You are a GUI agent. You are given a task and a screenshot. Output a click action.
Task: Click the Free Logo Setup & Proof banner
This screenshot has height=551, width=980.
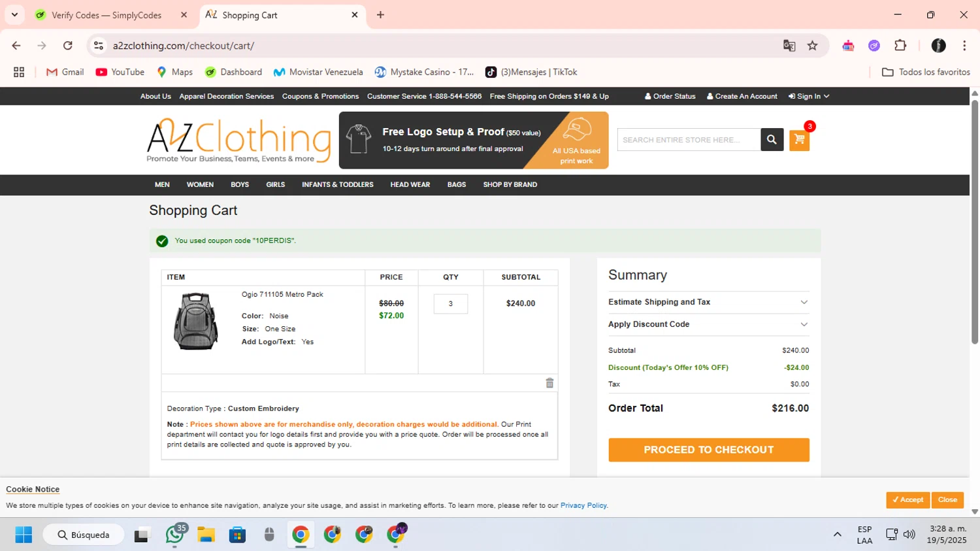tap(474, 140)
